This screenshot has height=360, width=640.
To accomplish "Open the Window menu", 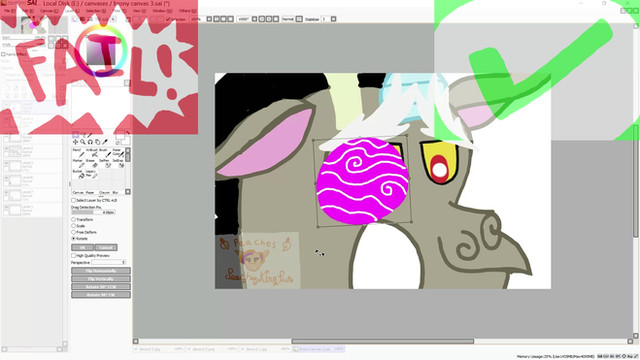I will tap(162, 11).
